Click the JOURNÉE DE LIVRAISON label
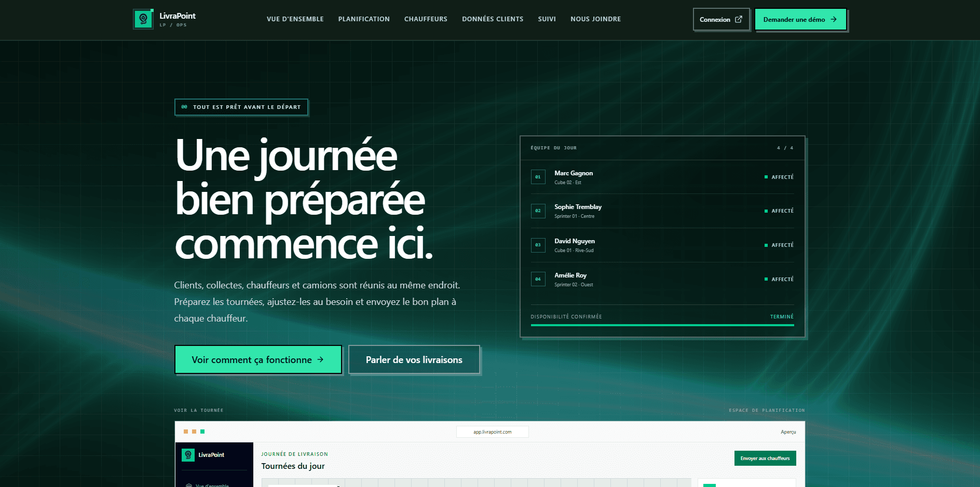 coord(294,454)
